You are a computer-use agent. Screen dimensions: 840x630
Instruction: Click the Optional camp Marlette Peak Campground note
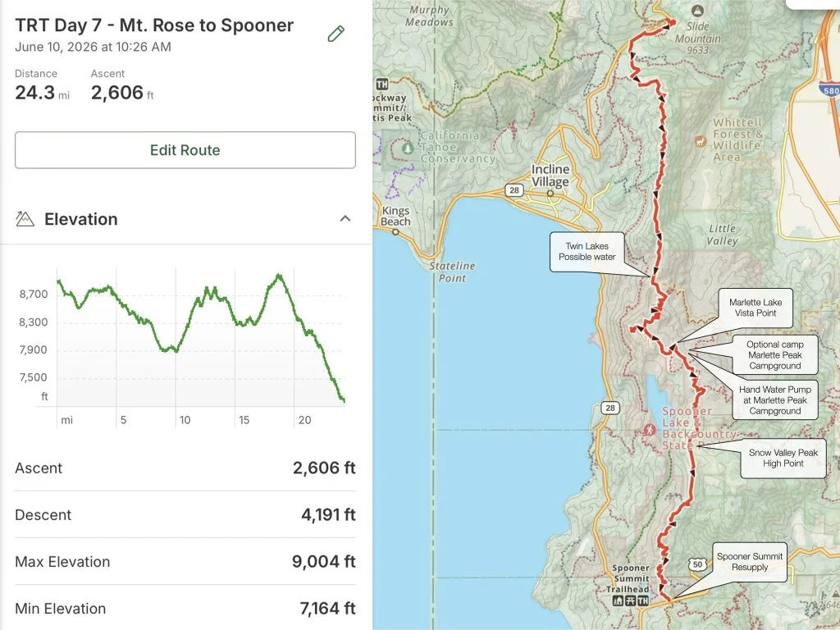(x=774, y=354)
